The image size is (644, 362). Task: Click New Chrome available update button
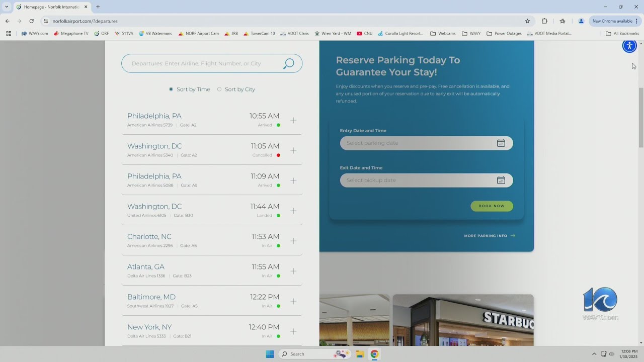(x=612, y=21)
